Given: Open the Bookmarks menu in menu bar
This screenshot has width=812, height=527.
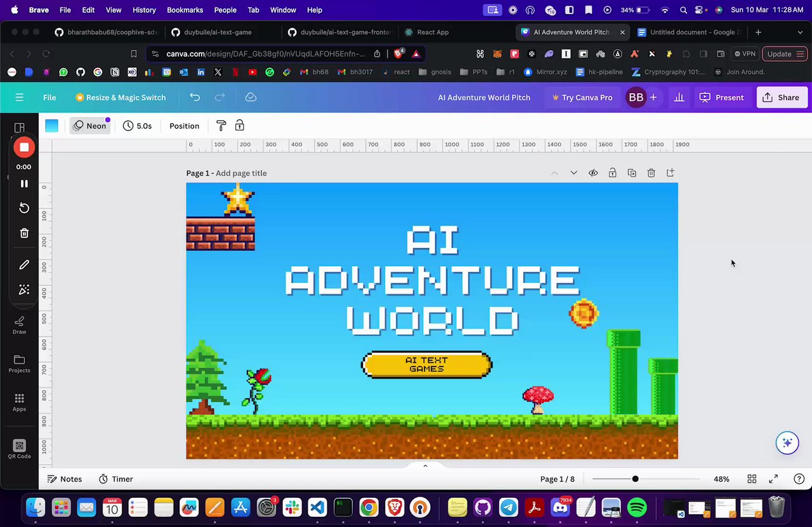Looking at the screenshot, I should (185, 10).
